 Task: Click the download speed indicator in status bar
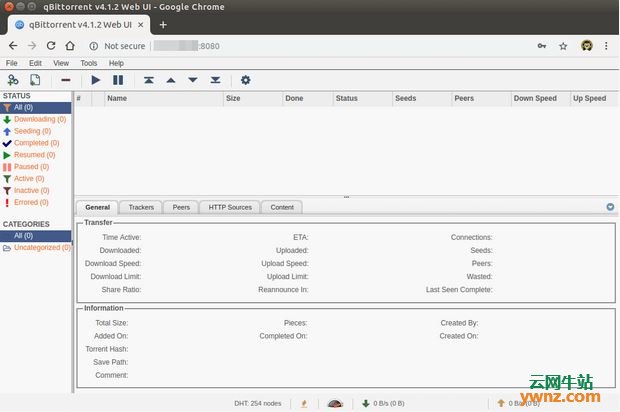pyautogui.click(x=383, y=403)
